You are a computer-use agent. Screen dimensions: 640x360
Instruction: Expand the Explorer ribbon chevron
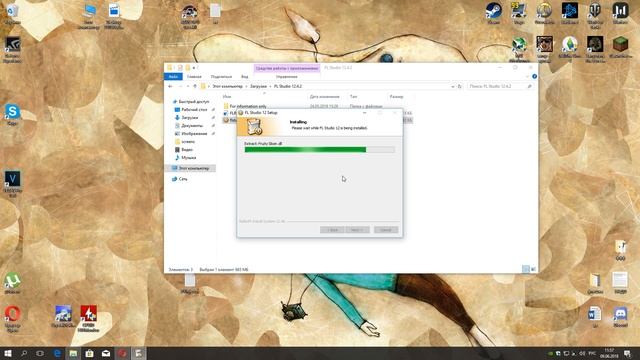tap(527, 76)
